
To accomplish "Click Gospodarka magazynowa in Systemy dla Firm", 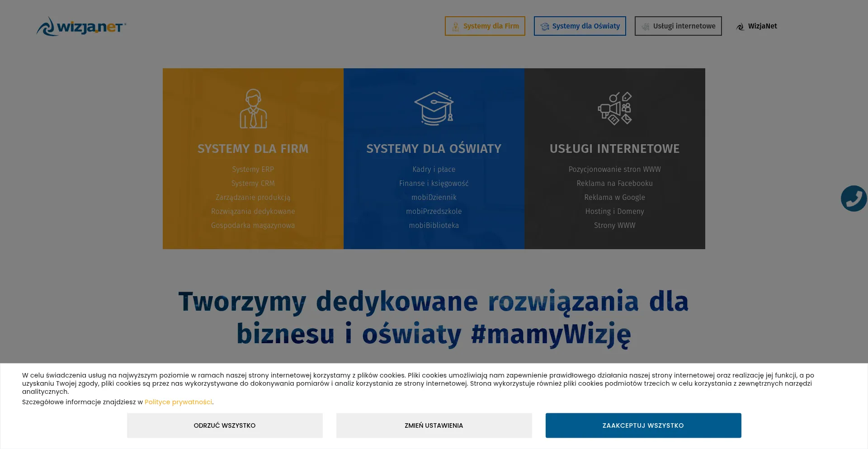I will click(x=253, y=225).
